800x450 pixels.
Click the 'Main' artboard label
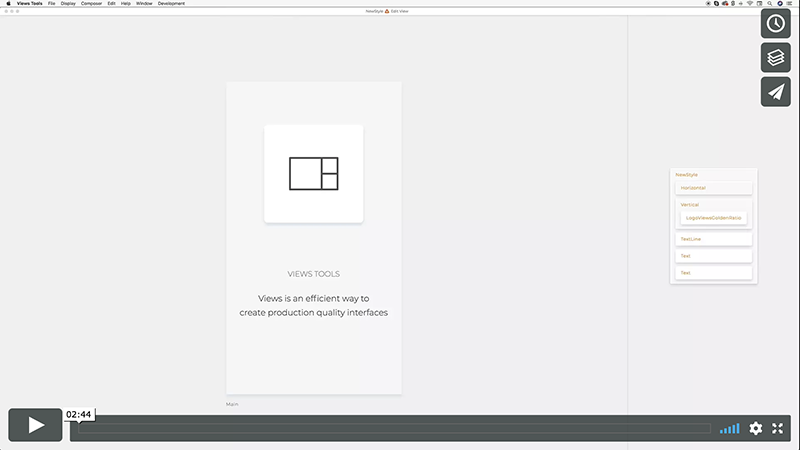[232, 404]
